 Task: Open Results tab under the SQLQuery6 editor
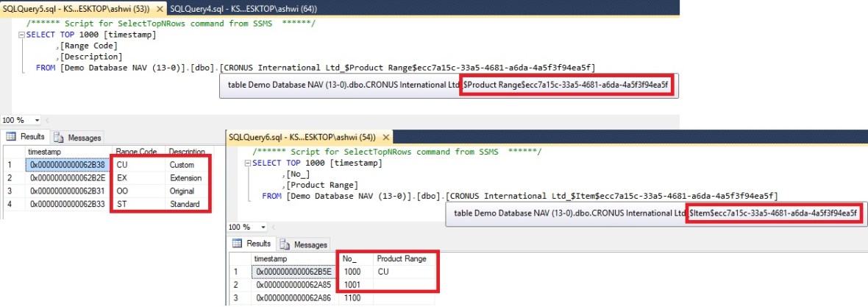click(254, 244)
